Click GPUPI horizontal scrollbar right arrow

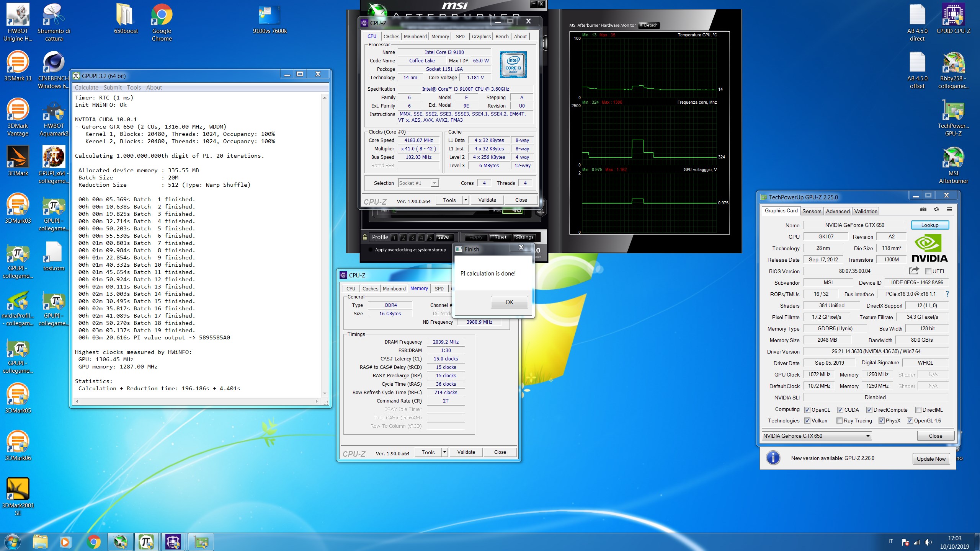pyautogui.click(x=316, y=401)
